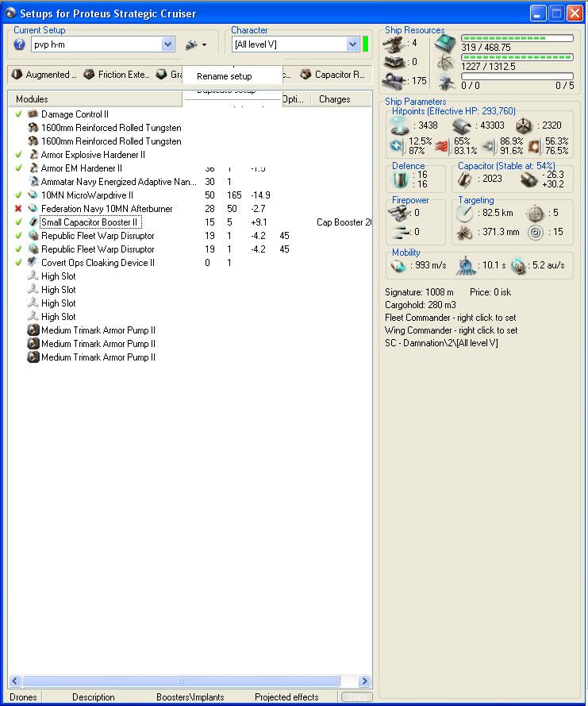Image resolution: width=588 pixels, height=706 pixels.
Task: Toggle first Republic Fleet Warp Disruptor checkmark
Action: 18,236
